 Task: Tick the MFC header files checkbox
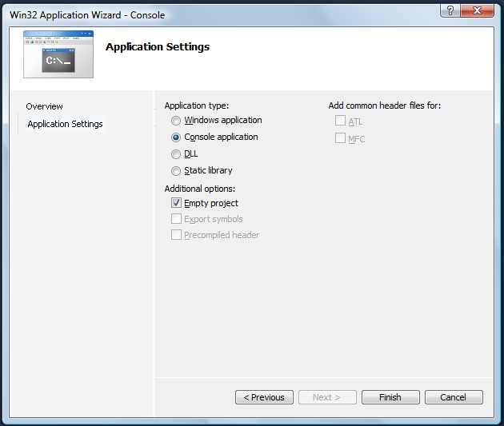tap(341, 138)
